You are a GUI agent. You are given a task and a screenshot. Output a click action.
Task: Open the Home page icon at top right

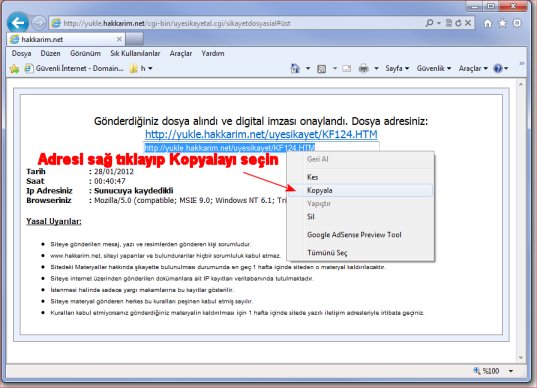pos(488,23)
